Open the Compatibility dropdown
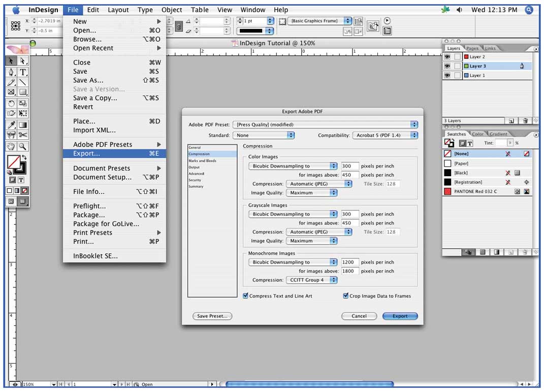The image size is (544, 392). pyautogui.click(x=385, y=135)
